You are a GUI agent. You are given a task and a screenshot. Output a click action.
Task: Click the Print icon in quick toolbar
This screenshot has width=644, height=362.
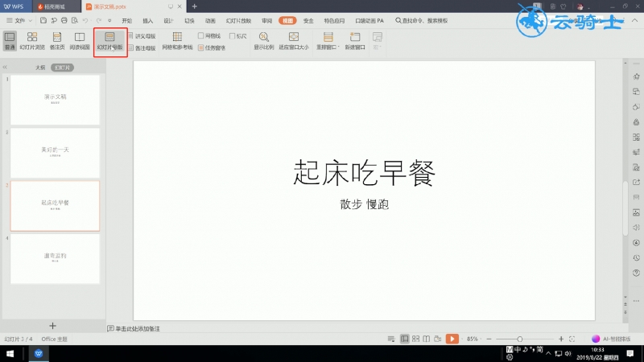tap(64, 20)
